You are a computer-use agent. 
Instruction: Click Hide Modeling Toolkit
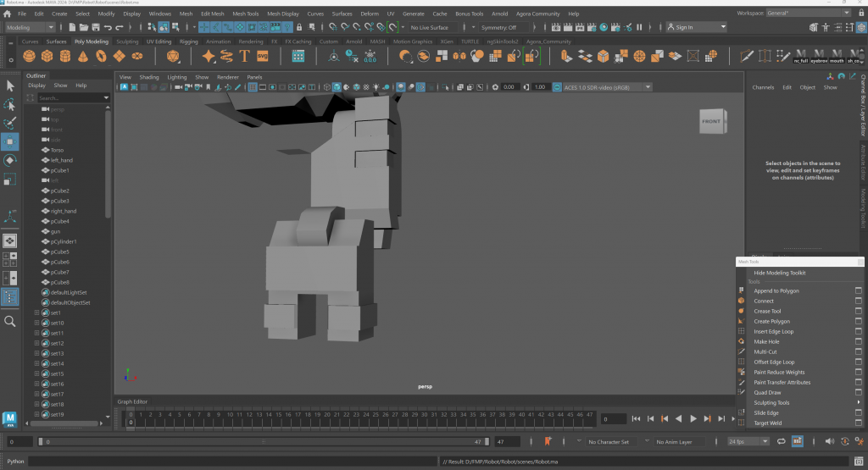coord(780,273)
